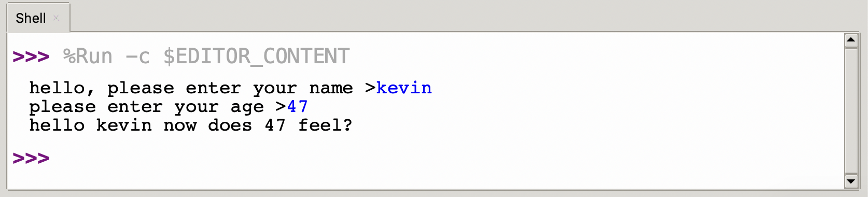The height and width of the screenshot is (197, 868).
Task: Place cursor at the bottom >>> prompt
Action: (31, 158)
